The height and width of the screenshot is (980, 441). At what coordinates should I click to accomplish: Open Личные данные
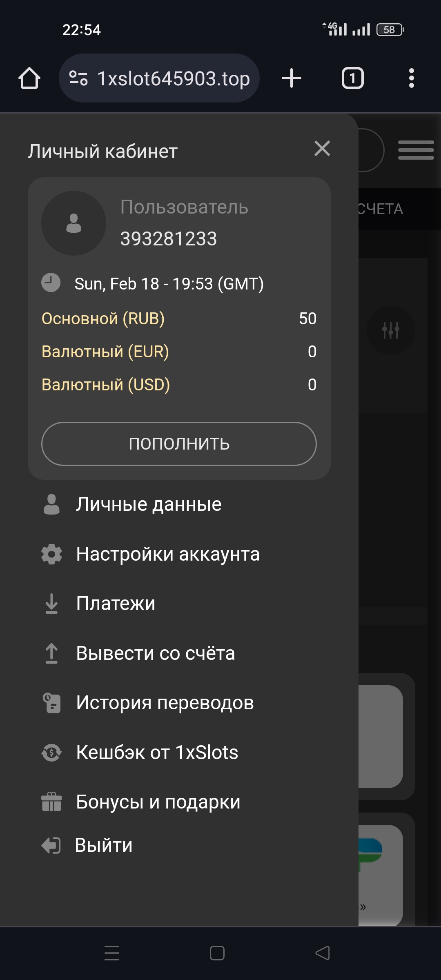coord(149,504)
